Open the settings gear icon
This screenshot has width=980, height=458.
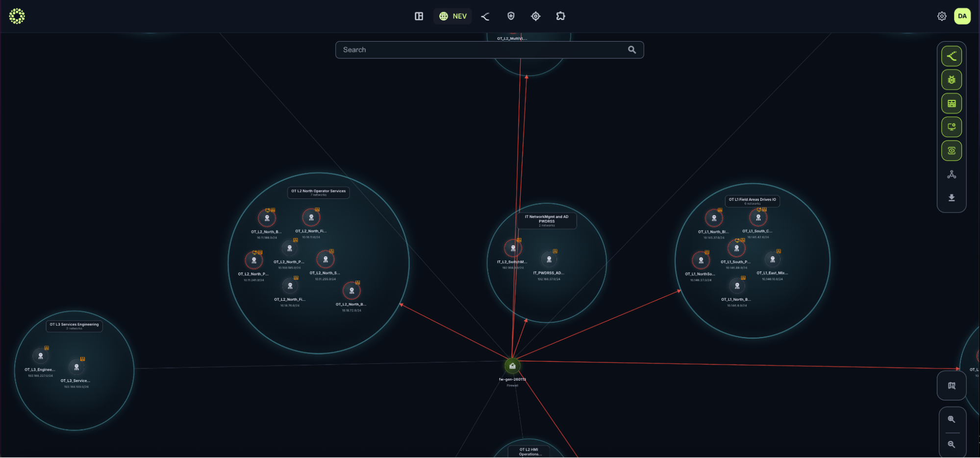pos(942,16)
